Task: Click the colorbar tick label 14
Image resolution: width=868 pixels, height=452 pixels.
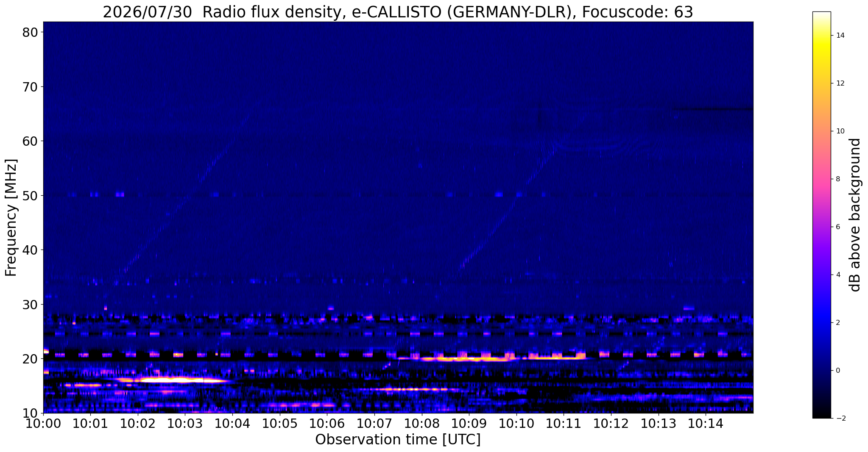Action: tap(840, 36)
